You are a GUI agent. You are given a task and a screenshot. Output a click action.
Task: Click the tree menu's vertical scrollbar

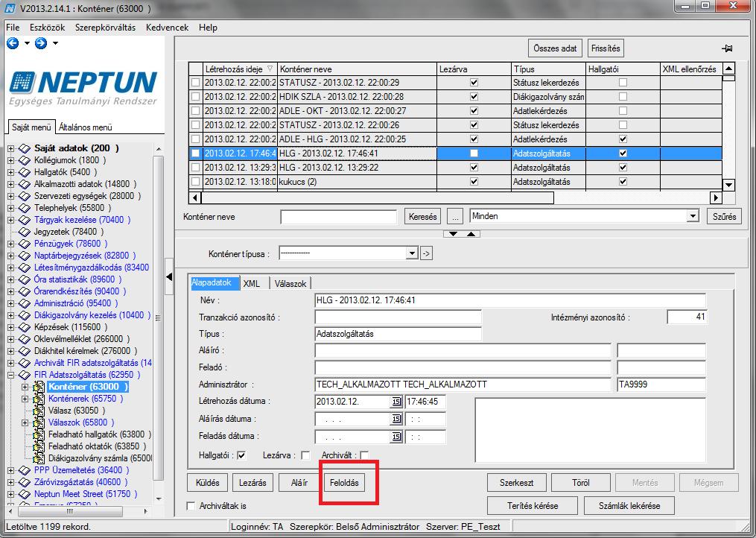click(x=158, y=318)
